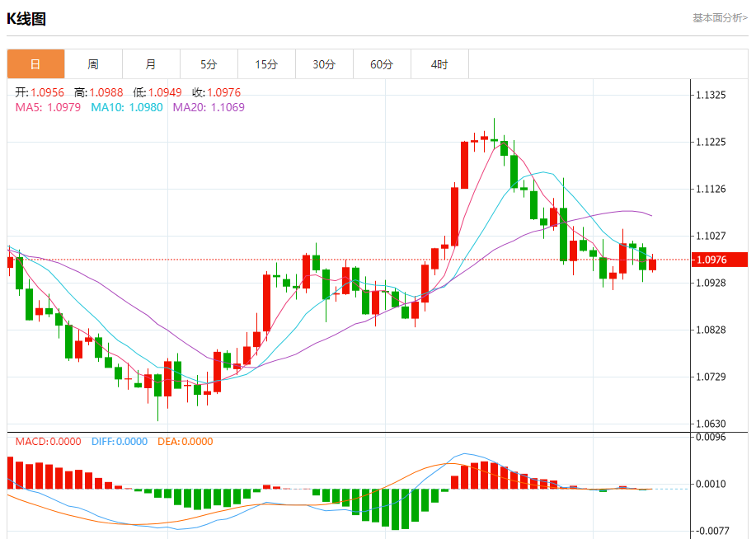Viewport: 756px width, 539px height.
Task: Click the 1.0630 price axis label
Action: click(711, 424)
